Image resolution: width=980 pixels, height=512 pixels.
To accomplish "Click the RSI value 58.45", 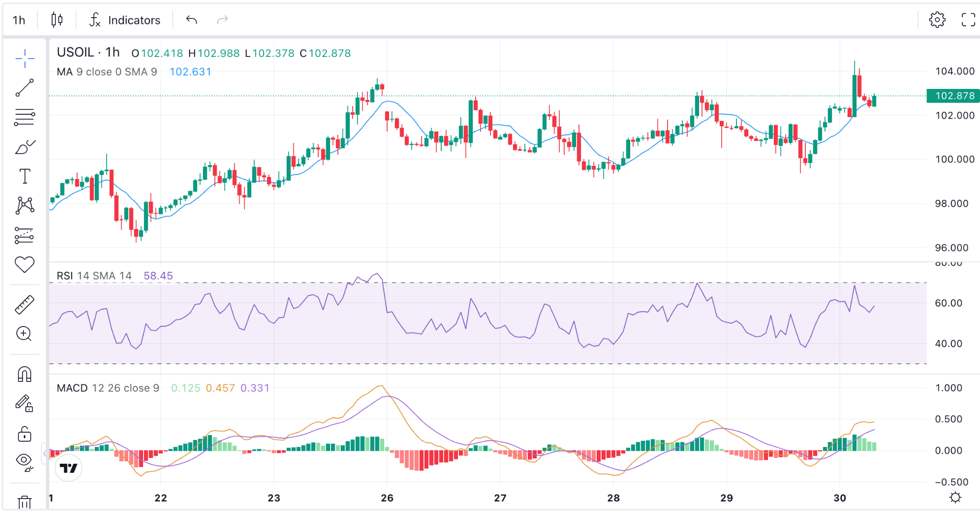I will pos(158,276).
